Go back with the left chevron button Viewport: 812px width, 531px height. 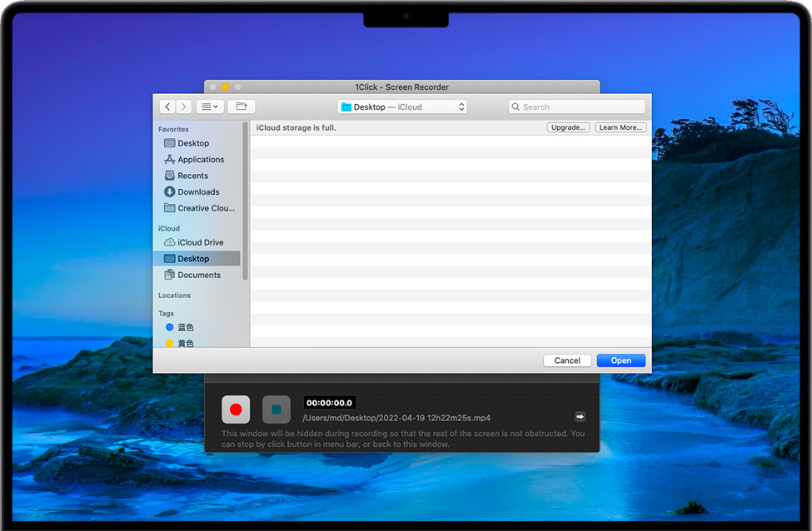click(167, 107)
